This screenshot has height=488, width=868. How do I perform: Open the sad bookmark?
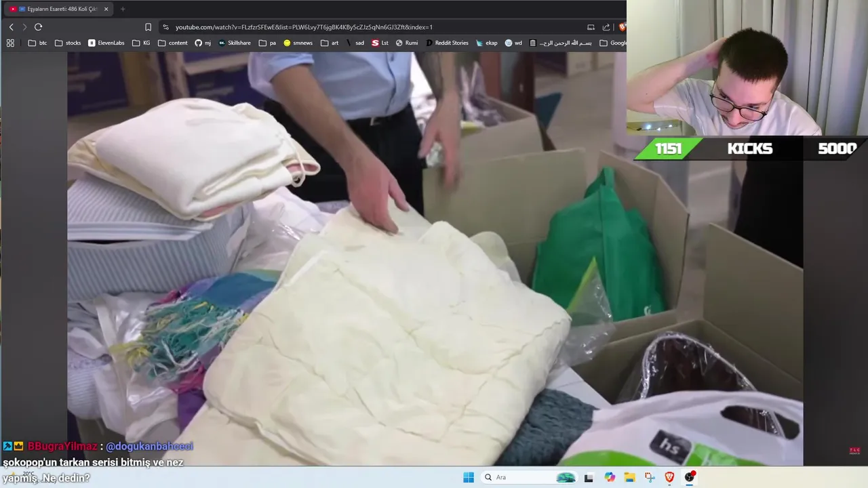(x=355, y=43)
